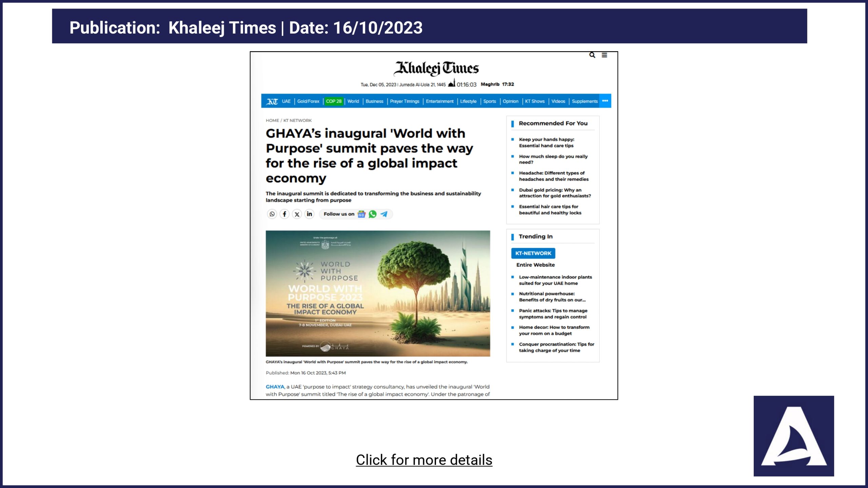The image size is (868, 488).
Task: Click the article headline about GHAYA's summit
Action: [x=369, y=156]
